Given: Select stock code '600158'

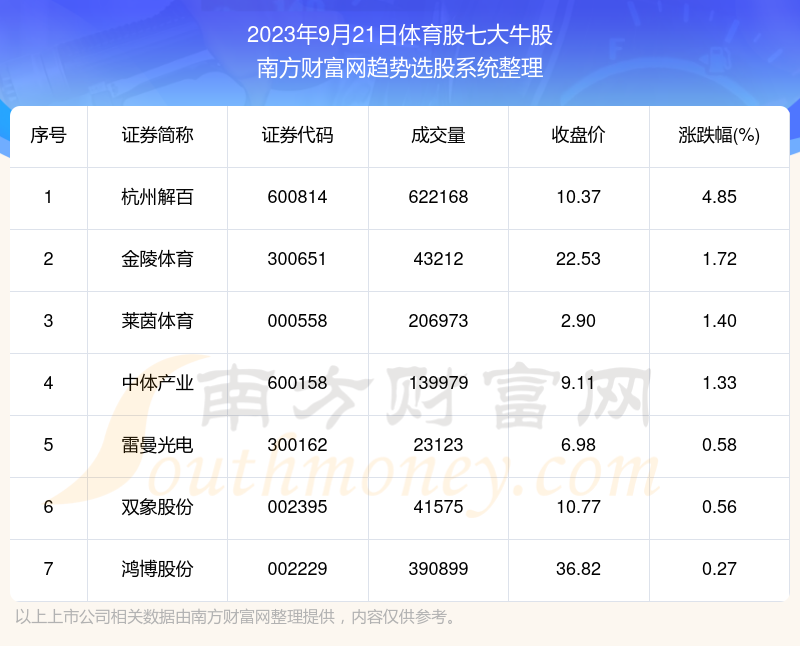Looking at the screenshot, I should pyautogui.click(x=297, y=383).
